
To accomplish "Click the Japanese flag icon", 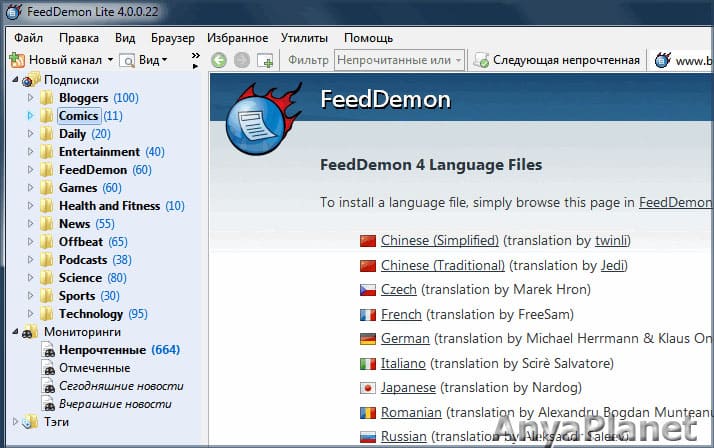I will point(367,388).
